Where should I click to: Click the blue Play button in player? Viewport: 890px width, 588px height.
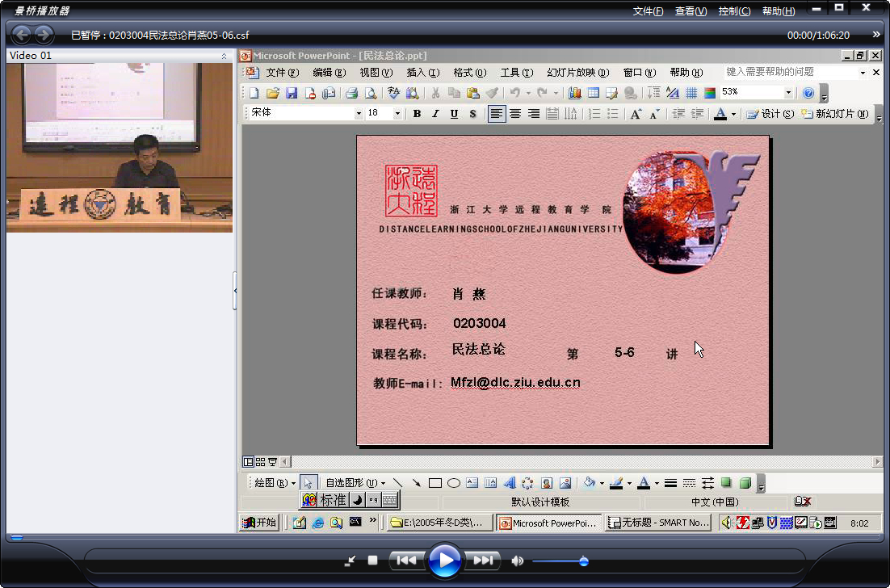click(x=444, y=561)
